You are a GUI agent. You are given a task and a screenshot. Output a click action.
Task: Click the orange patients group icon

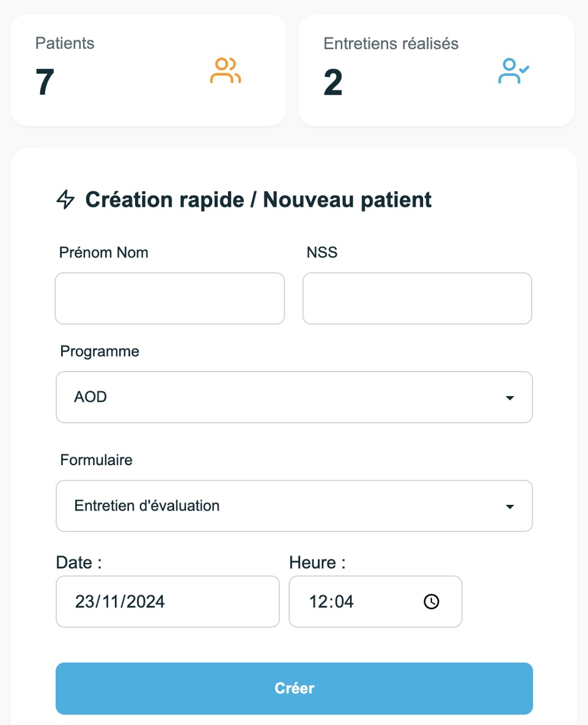point(226,71)
